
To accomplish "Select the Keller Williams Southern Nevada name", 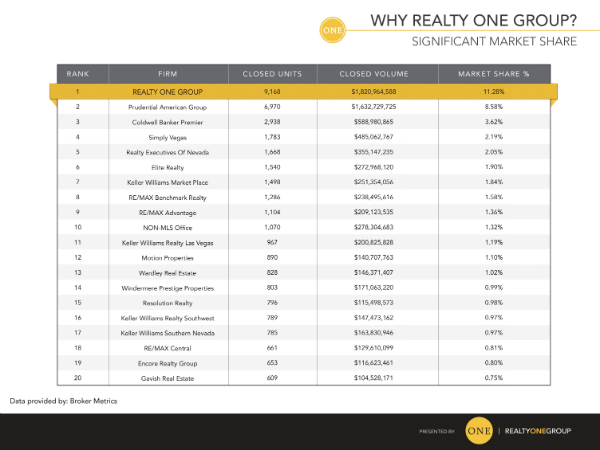I will [168, 333].
